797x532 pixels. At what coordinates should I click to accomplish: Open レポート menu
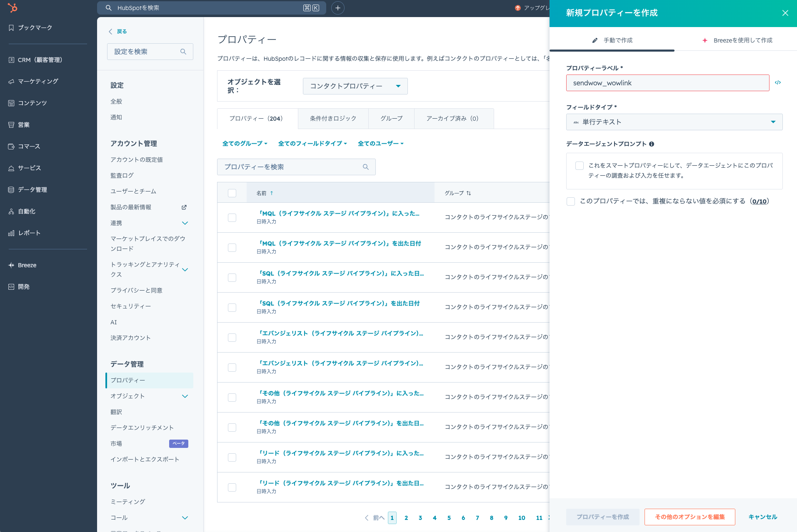[24, 233]
